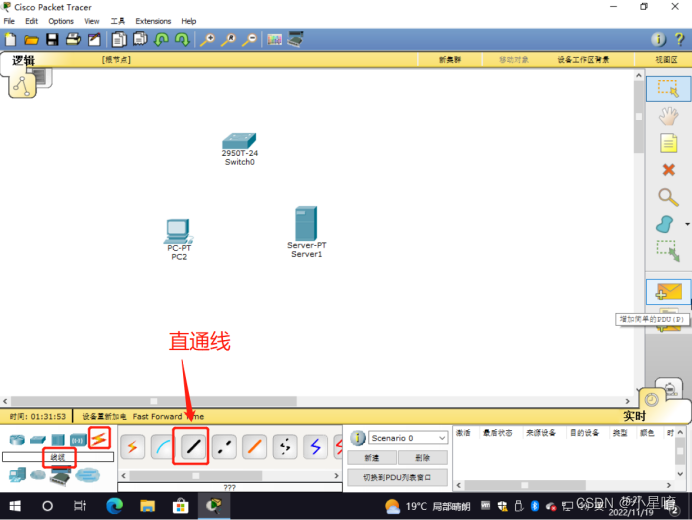Click the Copy icon in the toolbar

point(119,40)
